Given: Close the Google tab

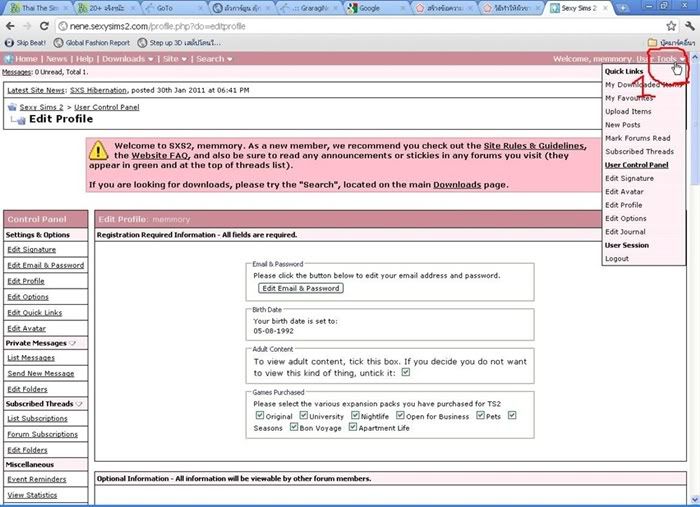Looking at the screenshot, I should [x=403, y=8].
